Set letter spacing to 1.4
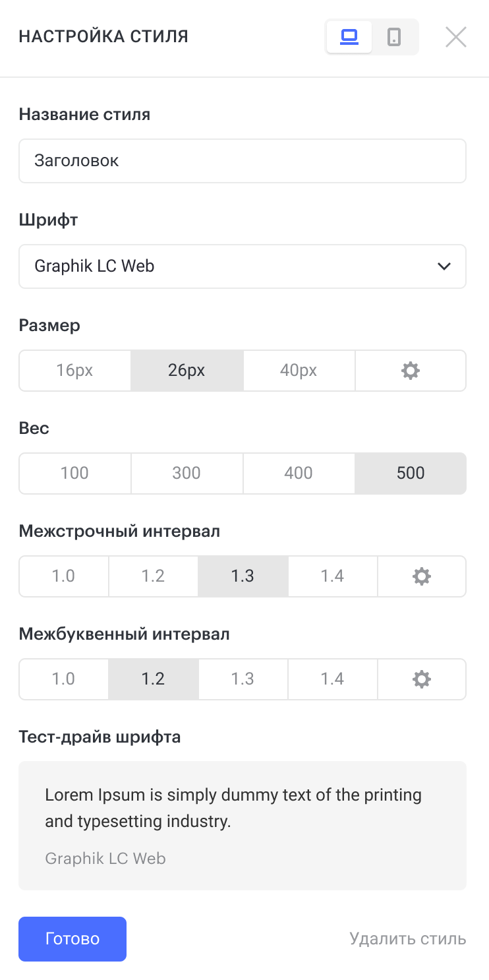The image size is (489, 980). [x=332, y=679]
